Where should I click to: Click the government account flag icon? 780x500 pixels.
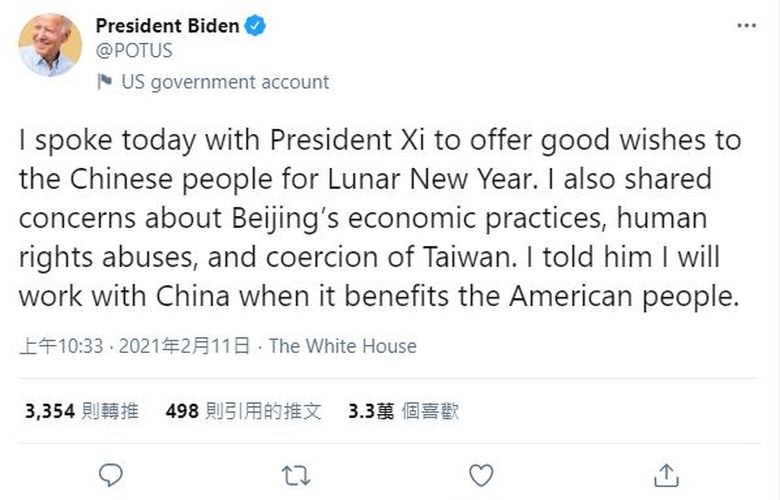[x=105, y=82]
